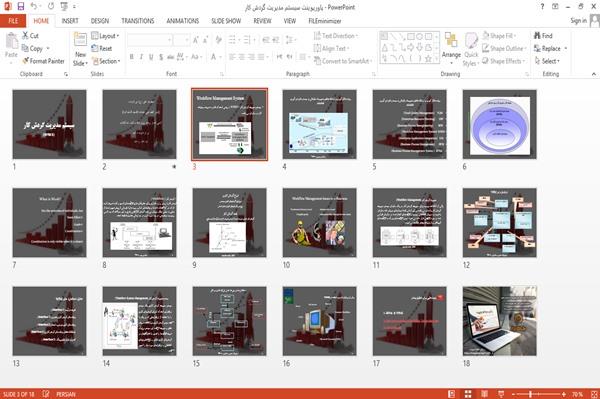The height and width of the screenshot is (399, 600).
Task: Switch to the INSERT tab
Action: (70, 21)
